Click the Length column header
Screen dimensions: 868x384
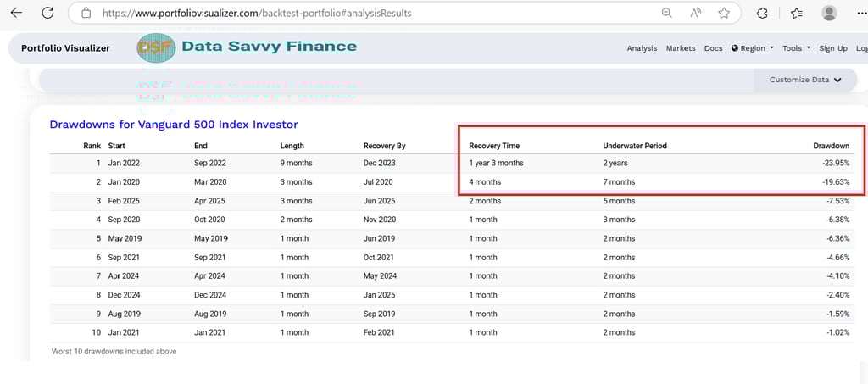tap(292, 146)
